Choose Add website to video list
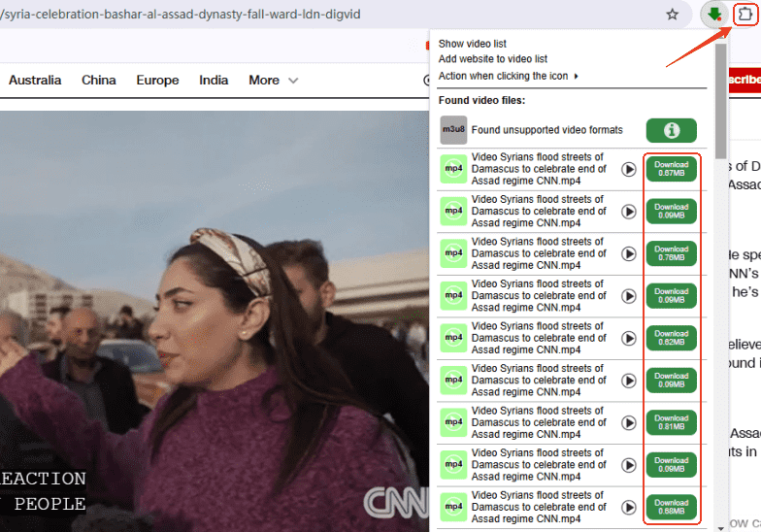This screenshot has width=761, height=532. pos(492,59)
